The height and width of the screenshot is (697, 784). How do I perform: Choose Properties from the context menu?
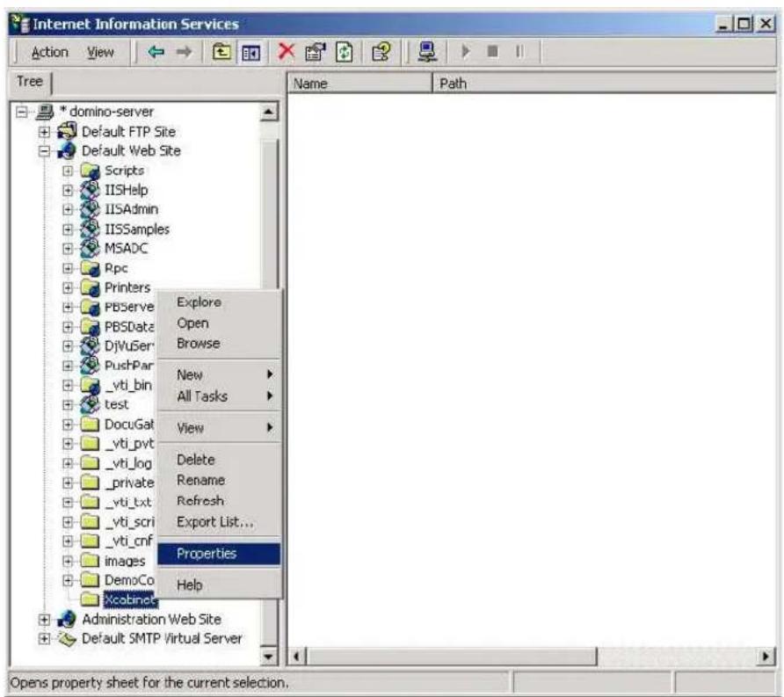pyautogui.click(x=219, y=554)
